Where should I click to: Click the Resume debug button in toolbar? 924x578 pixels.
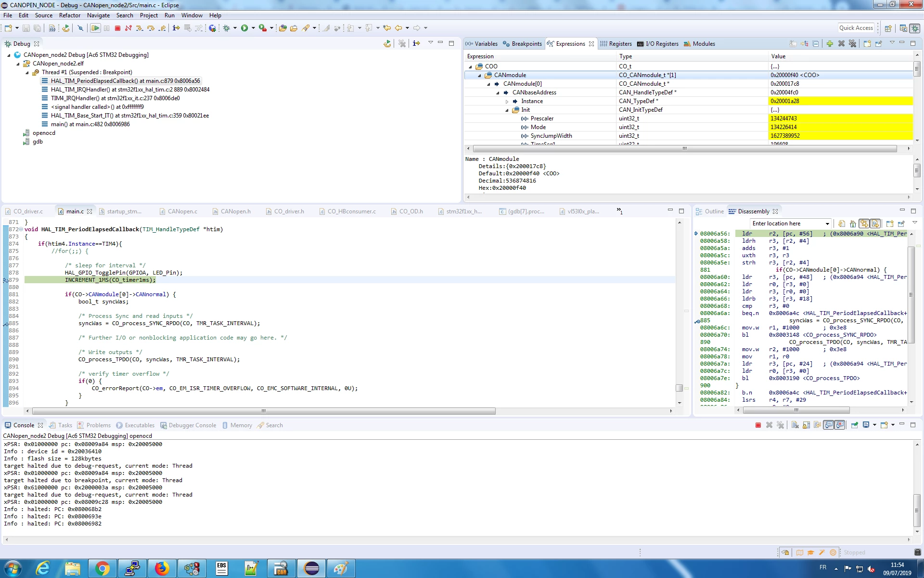pyautogui.click(x=95, y=28)
